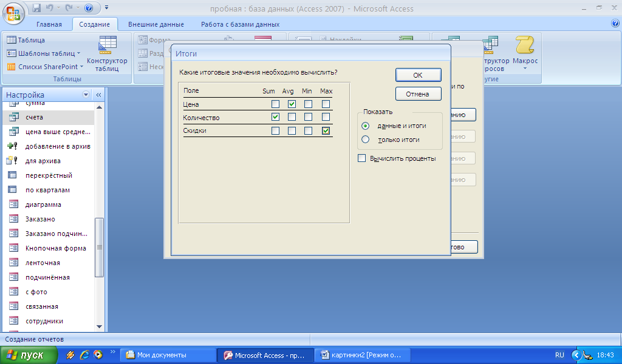Check Max for Цена field
Screen dimensions: 622x364
(x=326, y=104)
